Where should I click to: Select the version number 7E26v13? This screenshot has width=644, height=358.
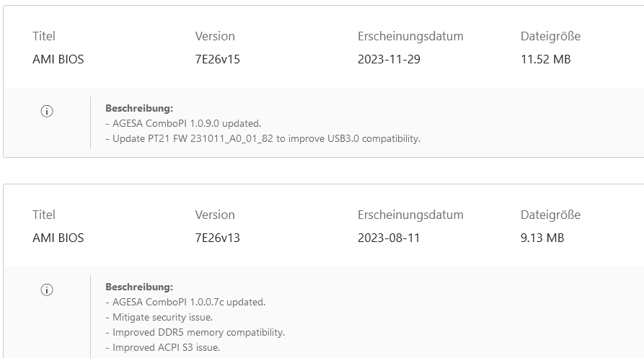coord(217,238)
